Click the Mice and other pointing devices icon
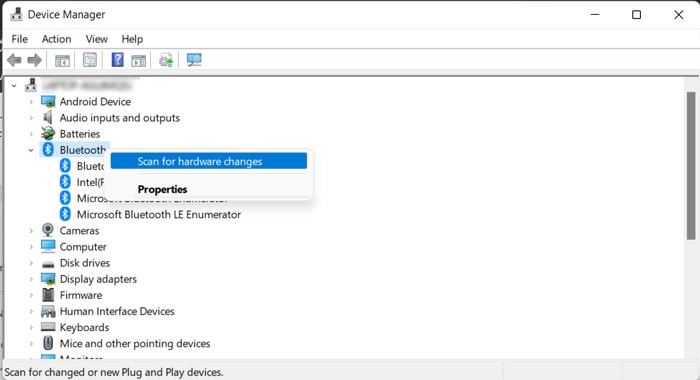 pyautogui.click(x=48, y=343)
